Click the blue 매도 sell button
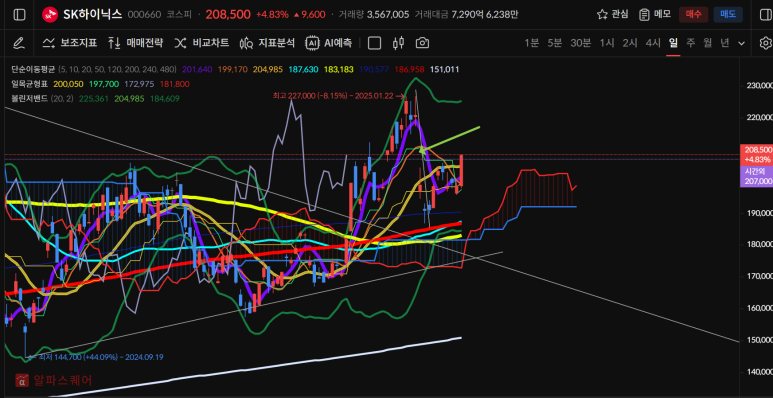Viewport: 773px width, 398px height. click(x=728, y=14)
